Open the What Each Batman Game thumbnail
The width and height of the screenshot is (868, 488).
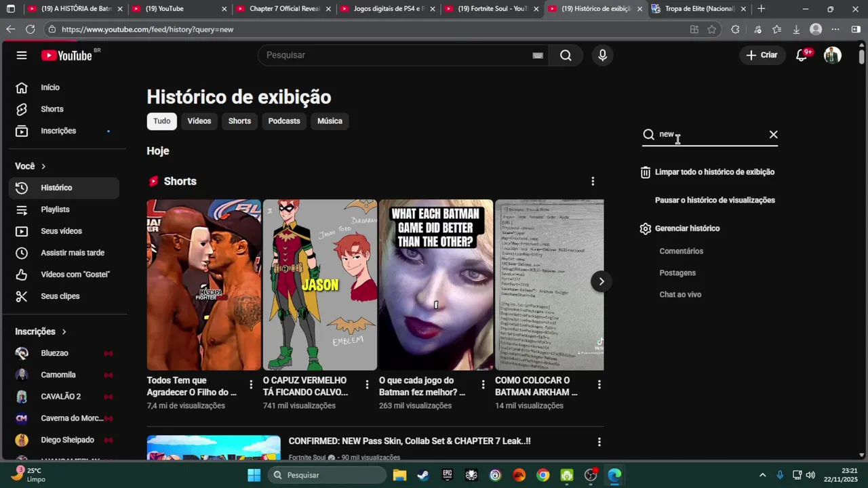click(436, 285)
